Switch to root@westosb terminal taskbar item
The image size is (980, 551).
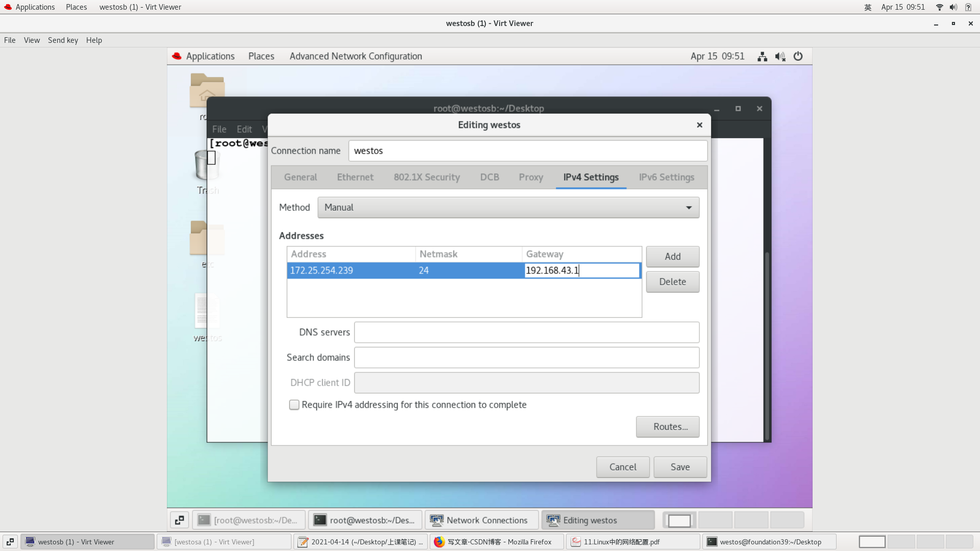point(365,520)
